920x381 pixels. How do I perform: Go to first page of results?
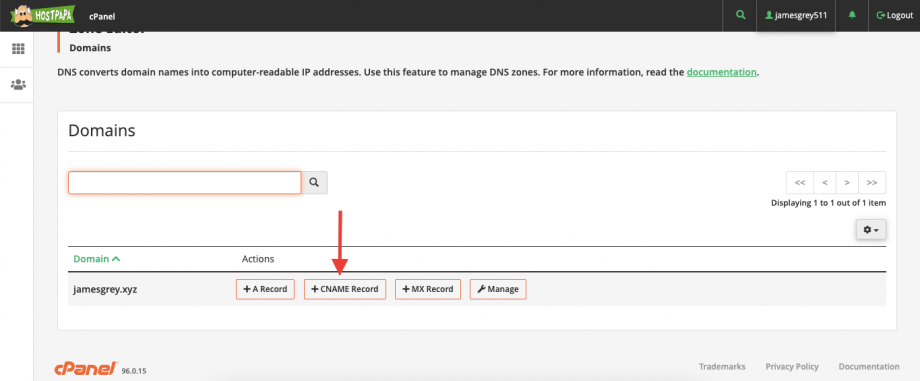click(x=800, y=183)
